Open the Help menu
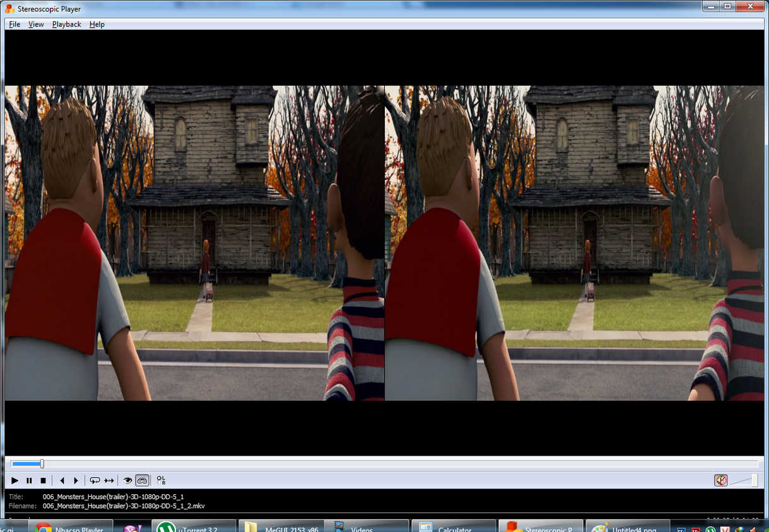The height and width of the screenshot is (532, 769). pos(97,24)
